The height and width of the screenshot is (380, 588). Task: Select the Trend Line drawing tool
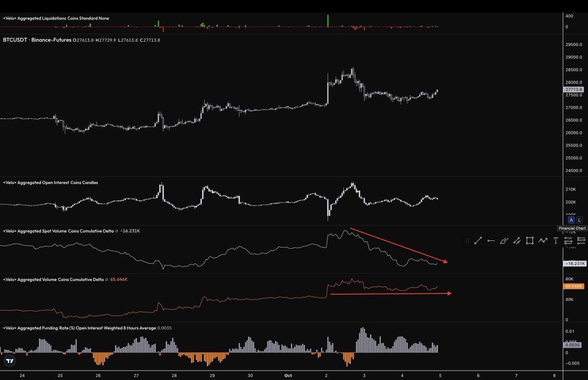tap(478, 240)
